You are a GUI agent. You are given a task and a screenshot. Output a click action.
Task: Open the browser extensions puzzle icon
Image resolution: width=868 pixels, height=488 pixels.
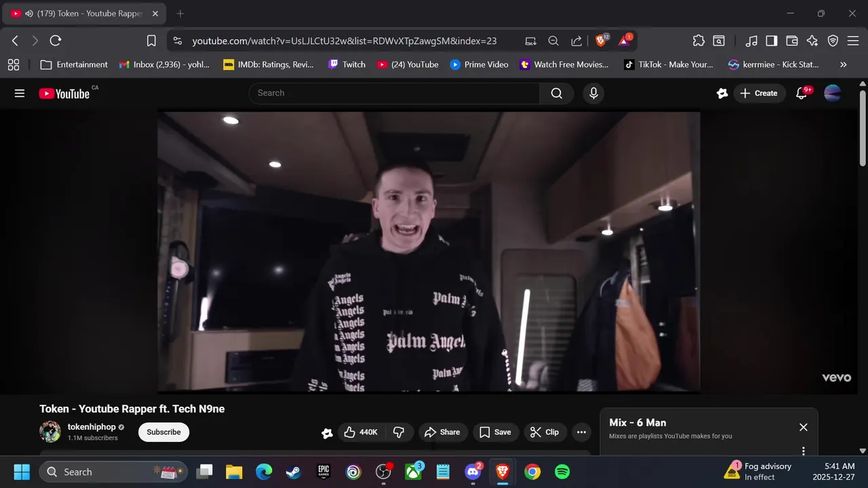(x=698, y=41)
